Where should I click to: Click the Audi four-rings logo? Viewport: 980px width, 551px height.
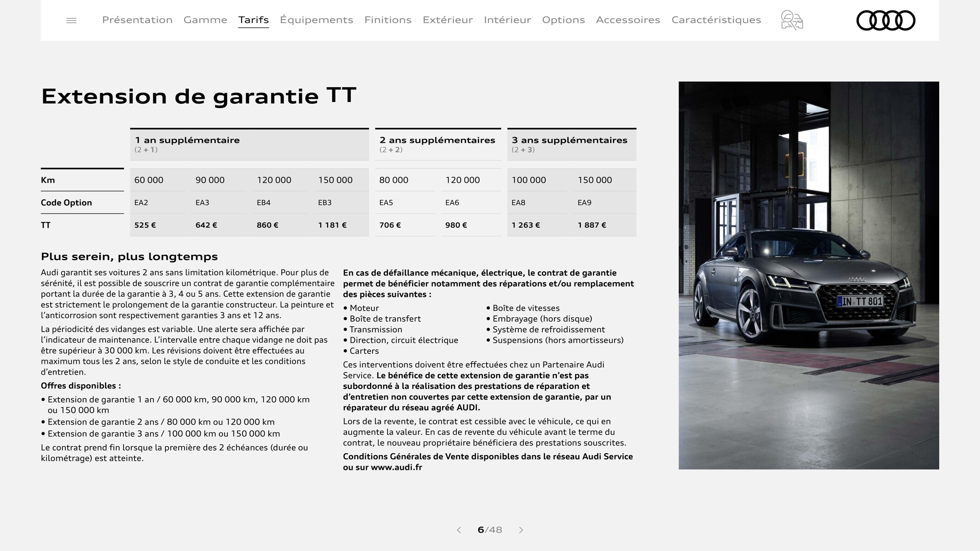point(886,20)
